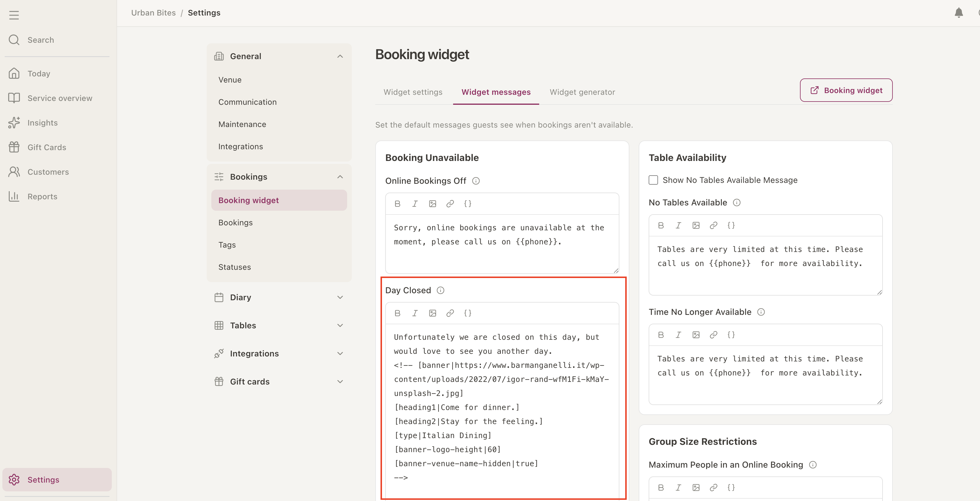The width and height of the screenshot is (980, 501).
Task: Click italic icon in Maximum People editor
Action: (678, 488)
